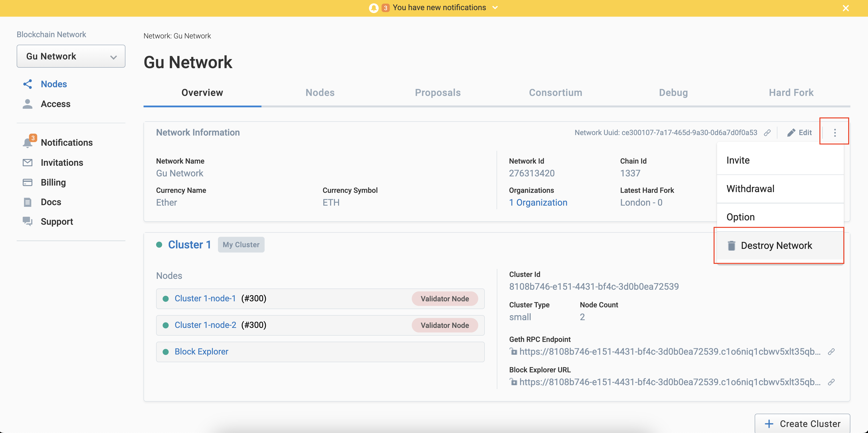
Task: Open Billing in the sidebar
Action: point(53,182)
